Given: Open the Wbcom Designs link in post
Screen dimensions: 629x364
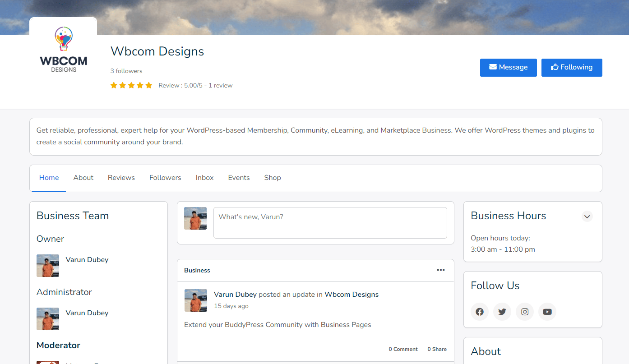Looking at the screenshot, I should click(x=351, y=295).
